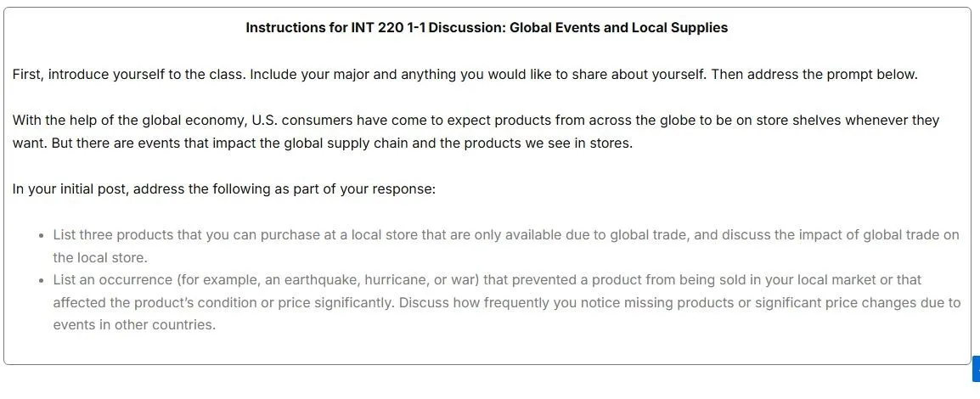Click the second bullet point marker
The height and width of the screenshot is (399, 980).
point(41,281)
